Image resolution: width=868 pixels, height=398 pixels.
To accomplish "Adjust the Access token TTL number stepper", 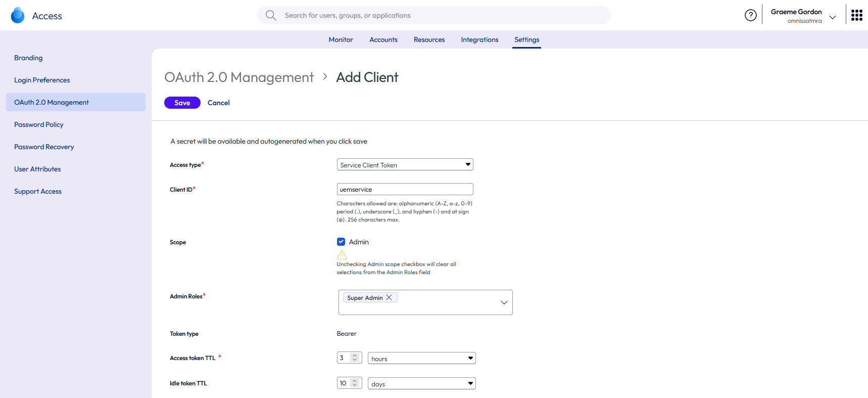I will click(355, 358).
